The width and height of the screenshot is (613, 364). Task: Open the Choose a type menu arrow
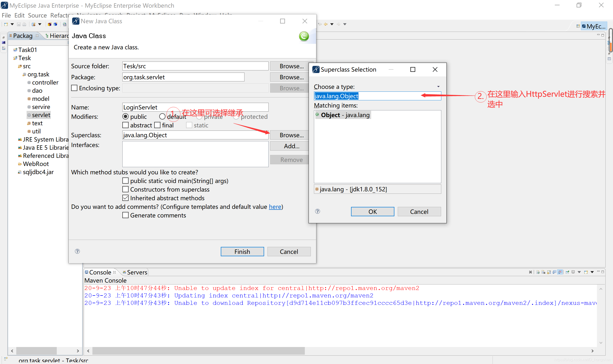[x=438, y=87]
